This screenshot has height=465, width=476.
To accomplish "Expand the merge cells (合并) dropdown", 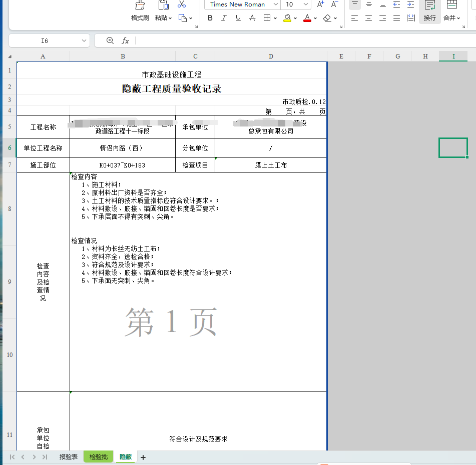I will (x=452, y=18).
